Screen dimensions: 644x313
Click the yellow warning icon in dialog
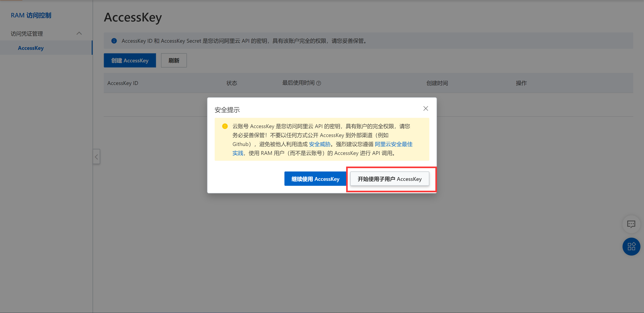coord(225,126)
